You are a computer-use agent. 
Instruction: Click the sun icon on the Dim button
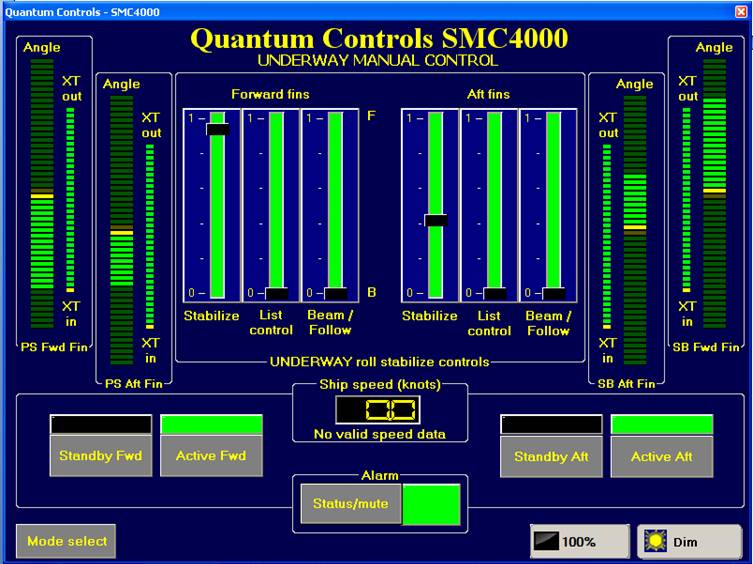pos(655,541)
